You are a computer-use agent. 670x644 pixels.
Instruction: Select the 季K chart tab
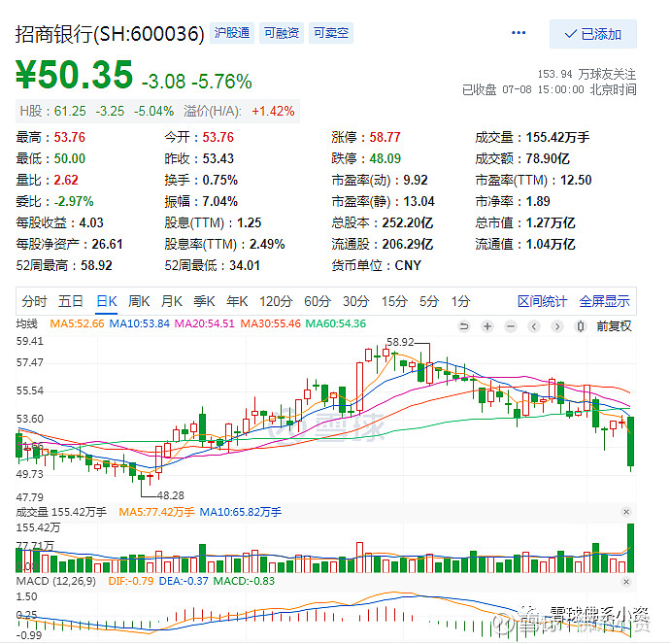coord(204,301)
